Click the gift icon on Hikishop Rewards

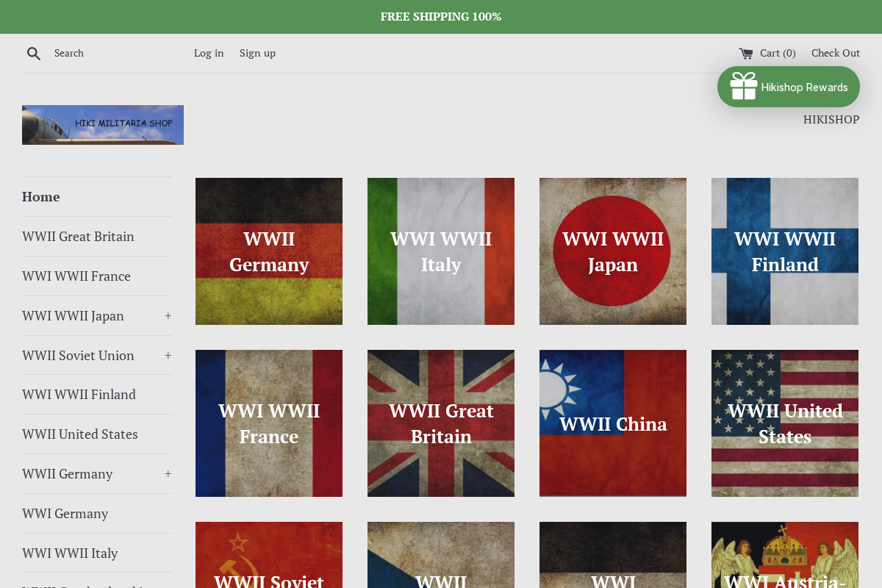(x=744, y=86)
